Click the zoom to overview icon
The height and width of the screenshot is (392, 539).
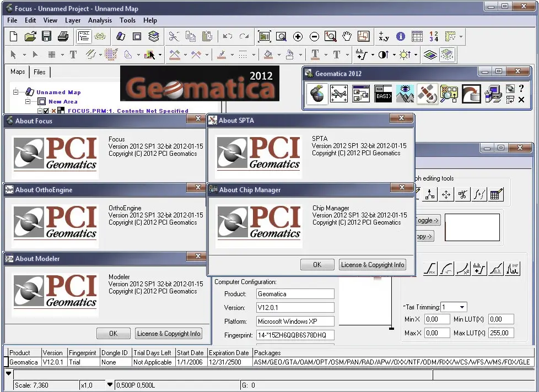pos(264,36)
